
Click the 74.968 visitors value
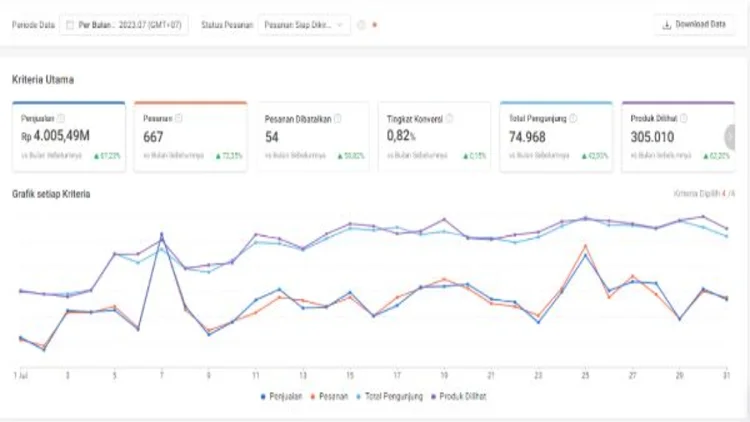(527, 137)
